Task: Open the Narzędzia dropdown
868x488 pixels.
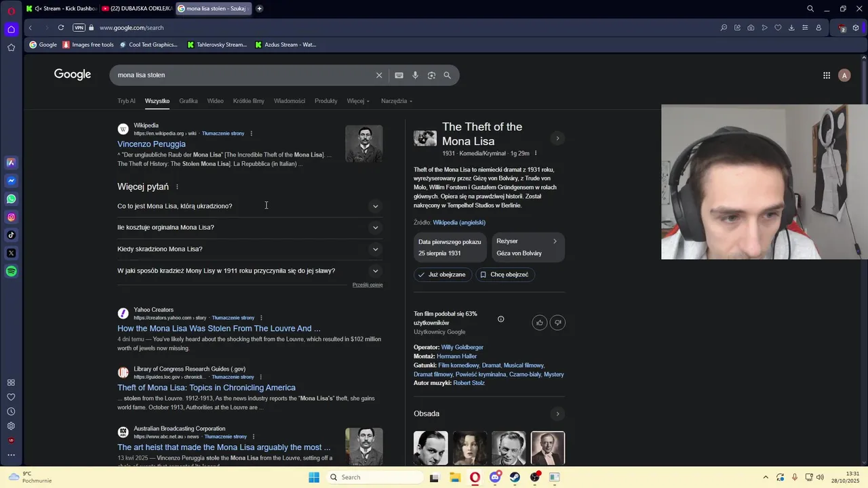Action: coord(397,101)
